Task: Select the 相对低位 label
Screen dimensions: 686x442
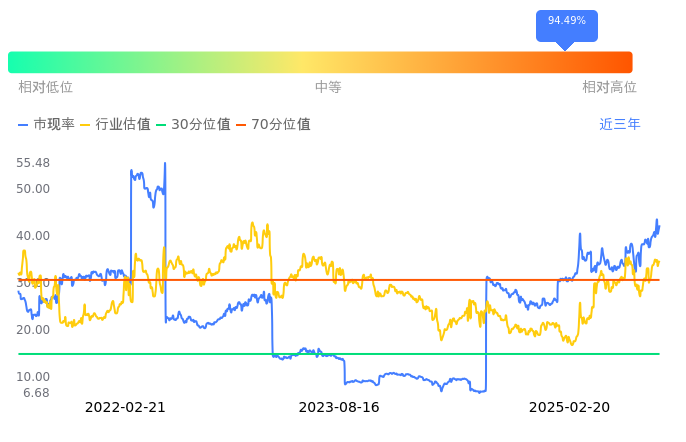Action: (x=45, y=87)
